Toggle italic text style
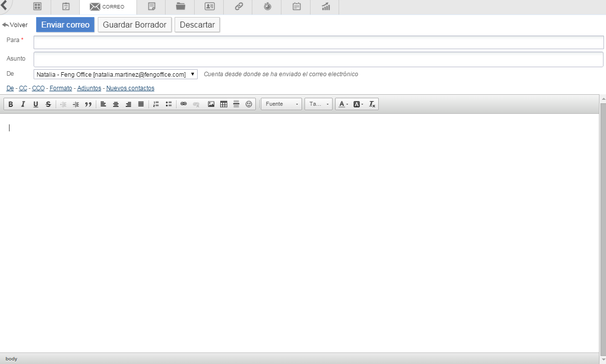The image size is (606, 364). [x=23, y=104]
